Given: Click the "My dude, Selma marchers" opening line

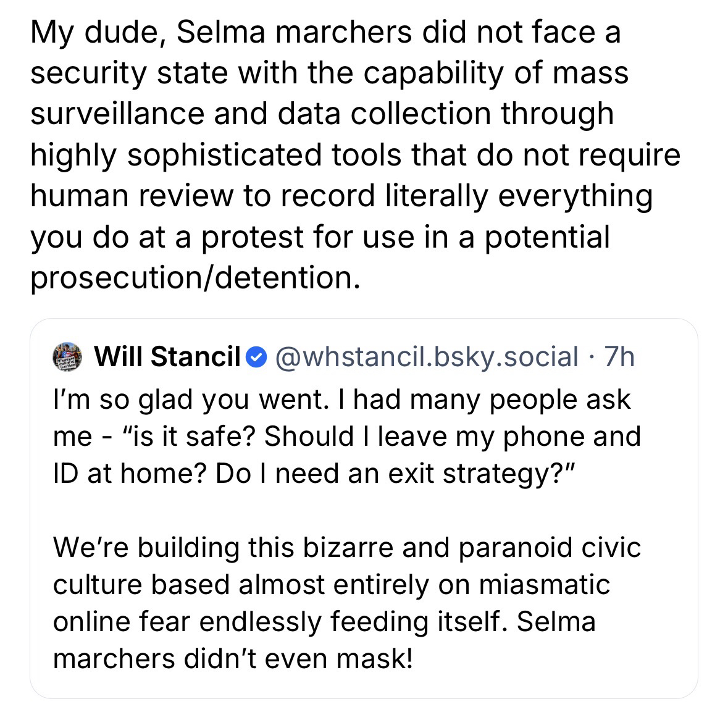Looking at the screenshot, I should [x=325, y=32].
